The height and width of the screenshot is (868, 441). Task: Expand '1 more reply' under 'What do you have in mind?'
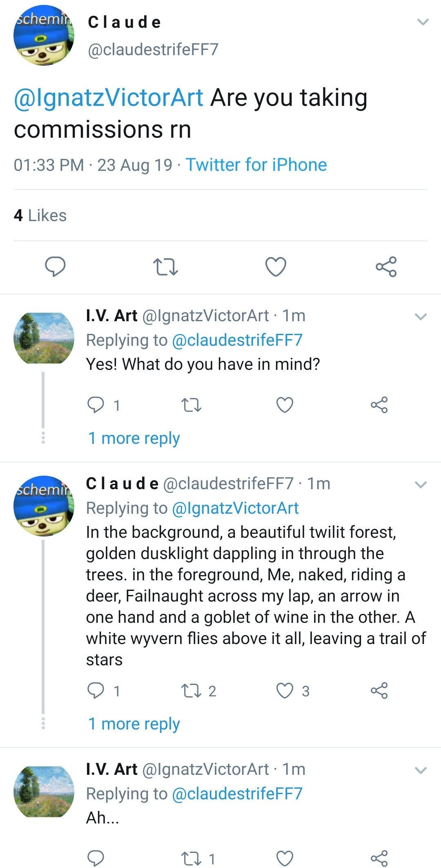[134, 438]
